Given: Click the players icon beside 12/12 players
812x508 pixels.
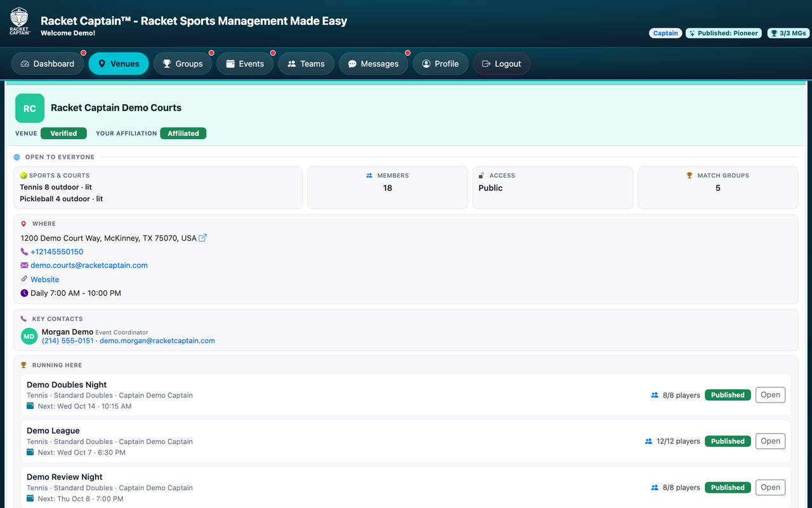Looking at the screenshot, I should coord(648,441).
